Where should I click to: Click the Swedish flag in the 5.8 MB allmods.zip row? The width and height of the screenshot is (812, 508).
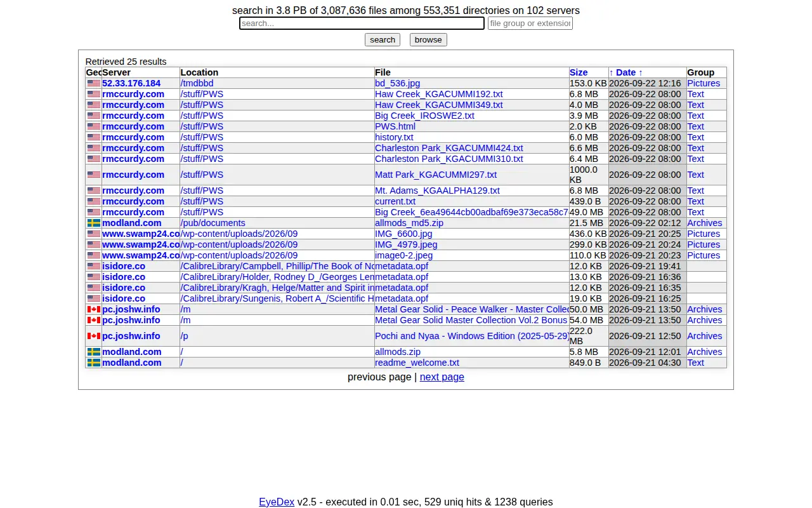click(94, 352)
